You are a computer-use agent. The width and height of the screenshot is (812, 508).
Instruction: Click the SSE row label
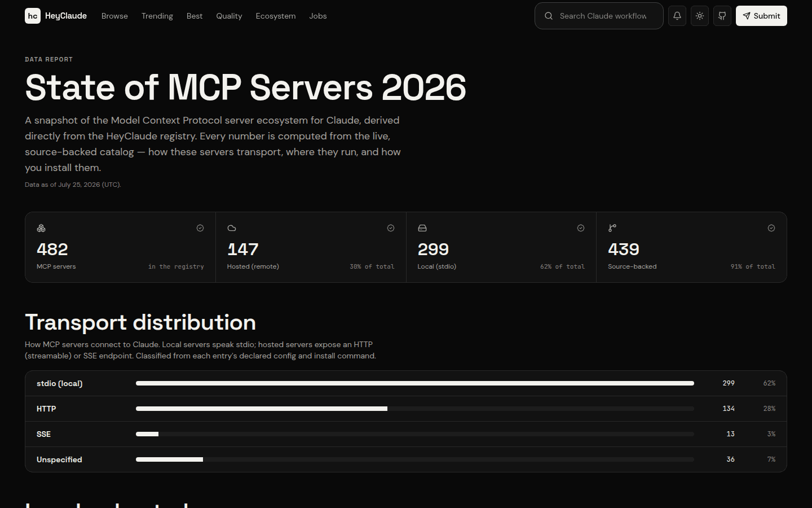point(43,434)
